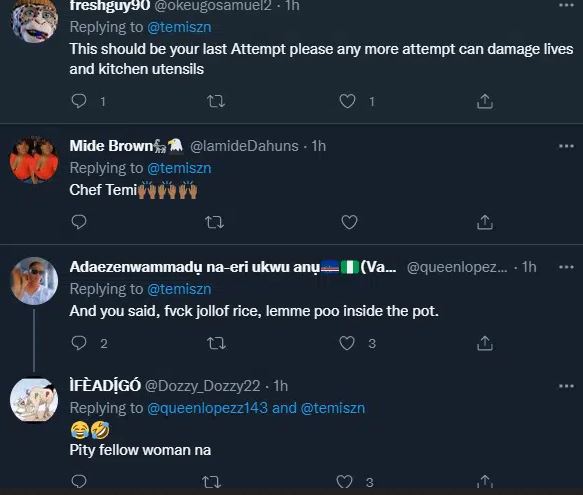View Mide Brown's profile picture
The image size is (583, 495).
click(x=34, y=160)
